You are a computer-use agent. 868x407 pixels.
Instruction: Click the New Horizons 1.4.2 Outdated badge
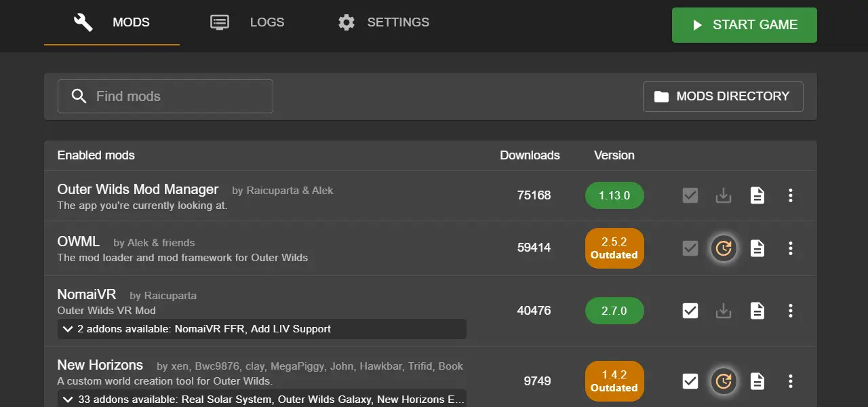pyautogui.click(x=614, y=381)
